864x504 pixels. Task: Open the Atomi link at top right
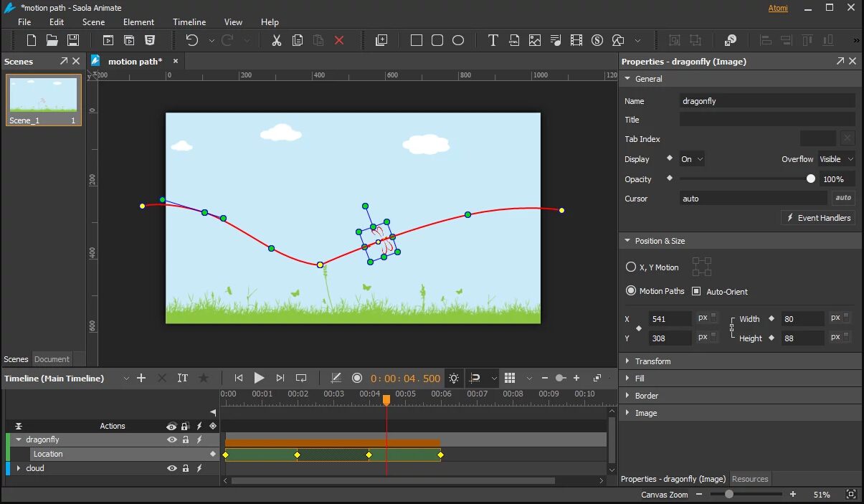[778, 8]
